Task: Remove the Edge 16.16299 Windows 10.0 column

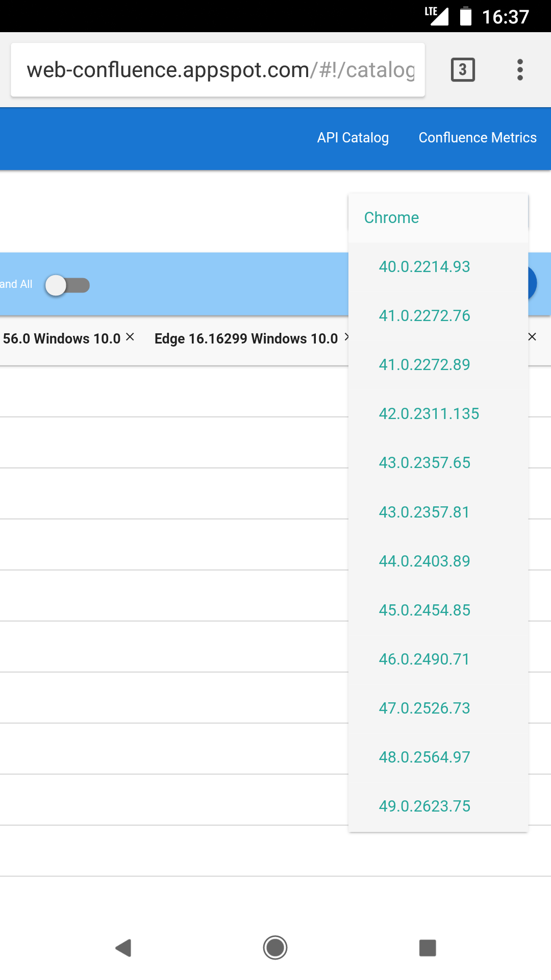Action: point(346,337)
